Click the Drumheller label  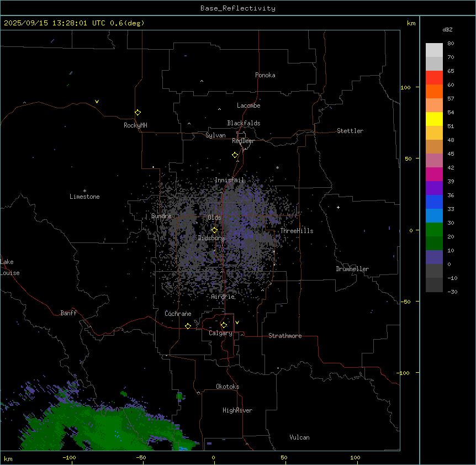point(352,269)
